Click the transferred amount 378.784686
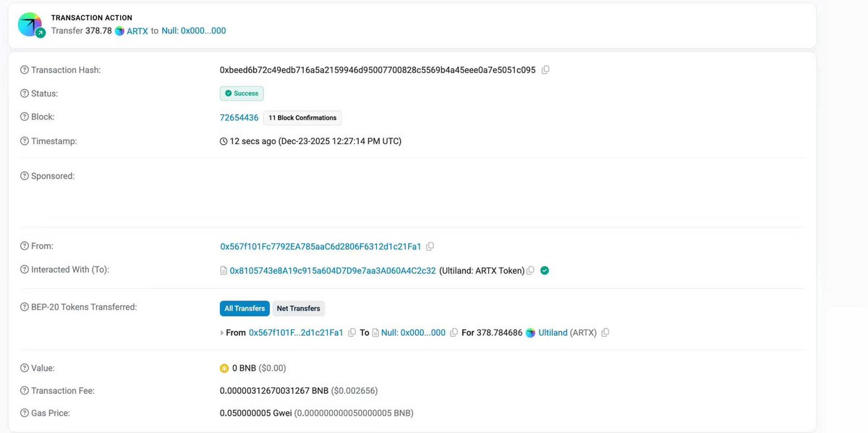This screenshot has width=868, height=433. (x=500, y=333)
